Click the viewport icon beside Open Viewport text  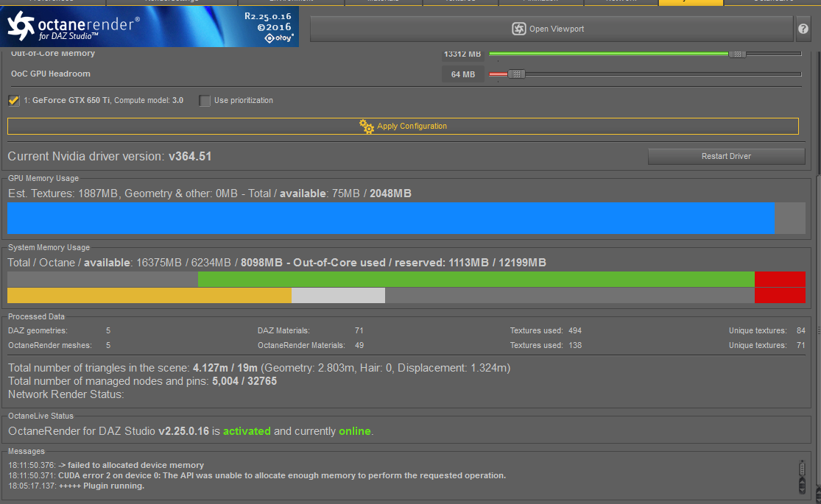click(x=518, y=29)
